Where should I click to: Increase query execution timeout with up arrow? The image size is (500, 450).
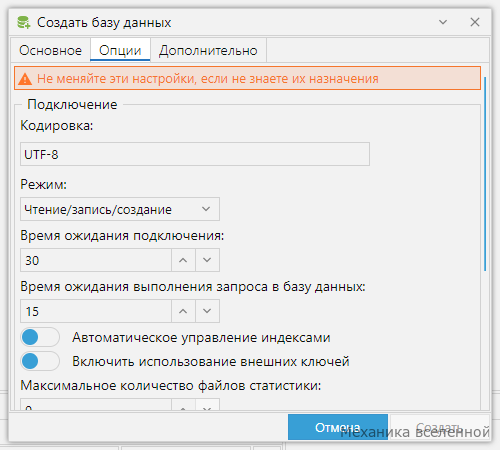[183, 311]
